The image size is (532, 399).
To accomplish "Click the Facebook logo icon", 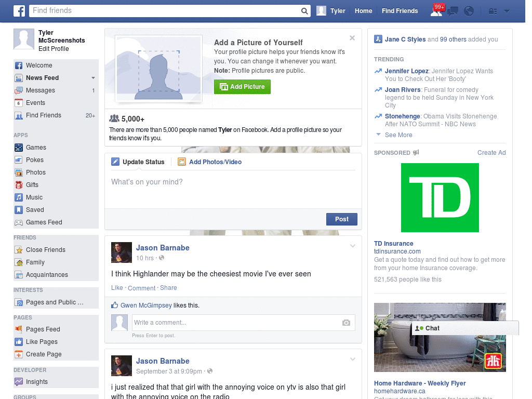I will coord(19,11).
